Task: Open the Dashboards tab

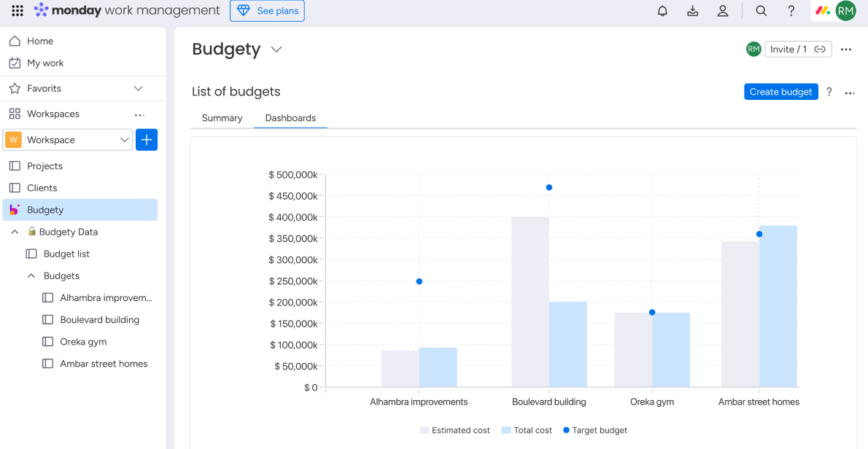Action: point(290,117)
